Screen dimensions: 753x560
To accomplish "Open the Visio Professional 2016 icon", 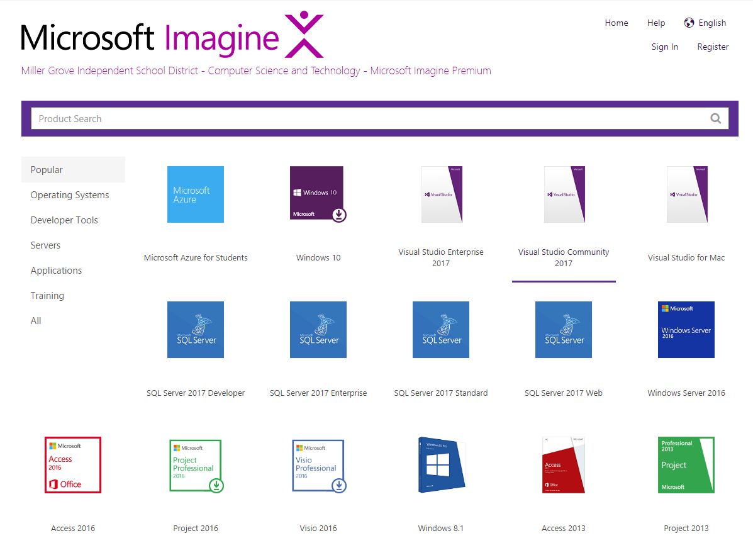I will [318, 466].
